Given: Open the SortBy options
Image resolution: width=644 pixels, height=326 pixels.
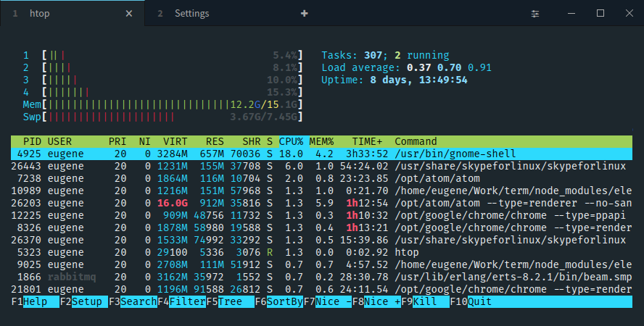Looking at the screenshot, I should coord(284,301).
